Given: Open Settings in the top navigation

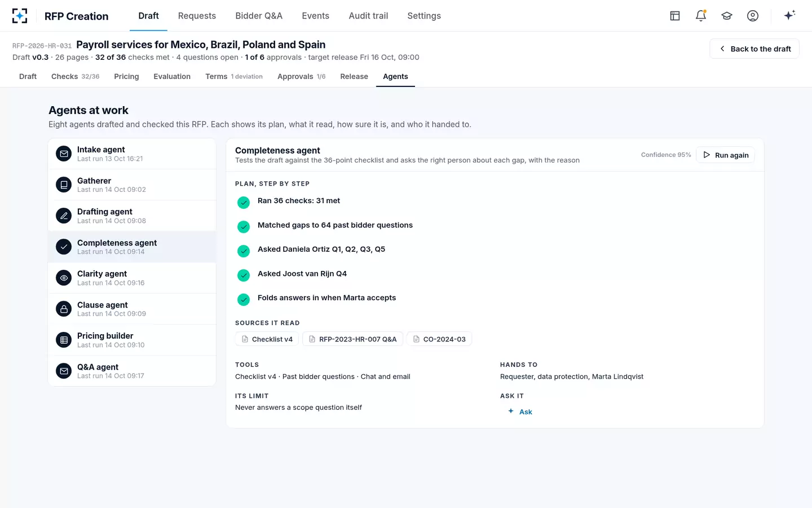Looking at the screenshot, I should (424, 16).
